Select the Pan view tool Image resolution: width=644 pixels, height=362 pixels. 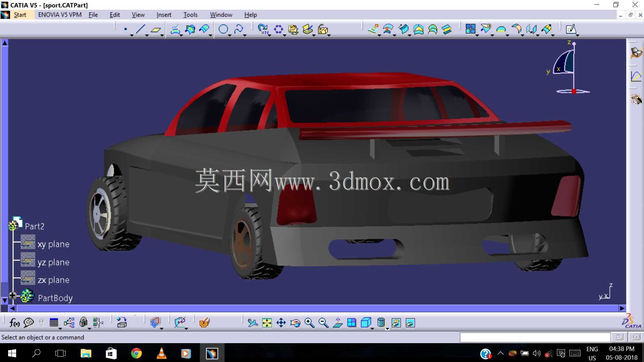click(x=281, y=323)
